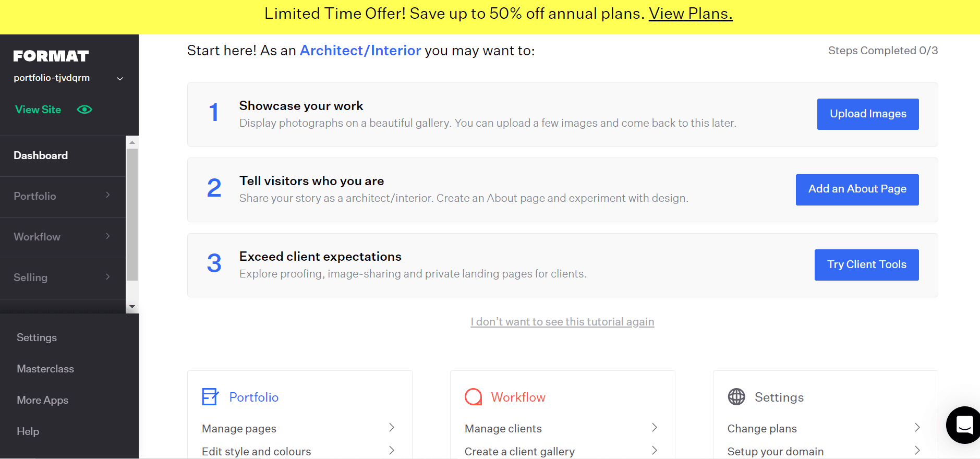Open View Plans link in the banner

(690, 13)
